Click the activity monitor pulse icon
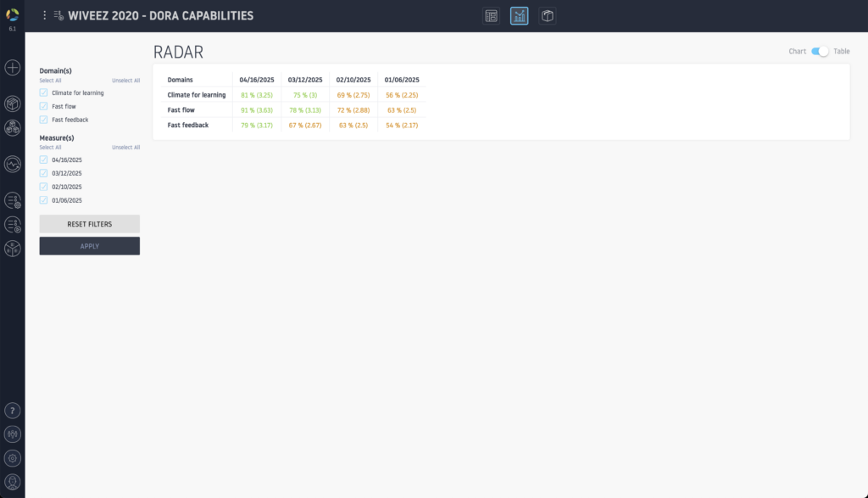Viewport: 868px width, 498px height. coord(12,165)
